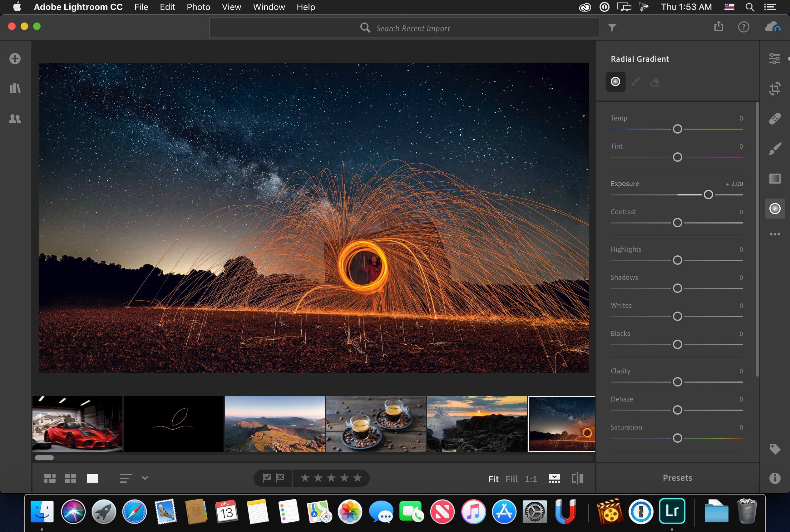Viewport: 790px width, 532px height.
Task: Toggle the Radial Gradient new selection radio button
Action: tap(615, 82)
